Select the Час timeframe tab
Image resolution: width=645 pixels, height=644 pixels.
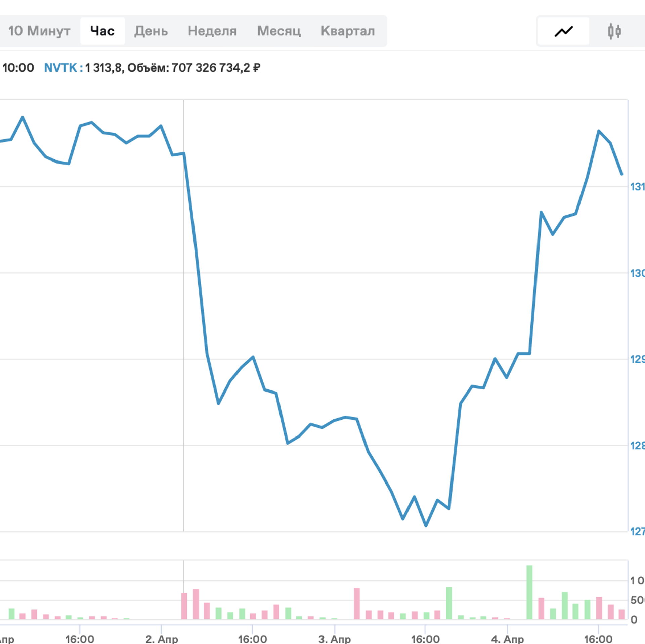[102, 31]
